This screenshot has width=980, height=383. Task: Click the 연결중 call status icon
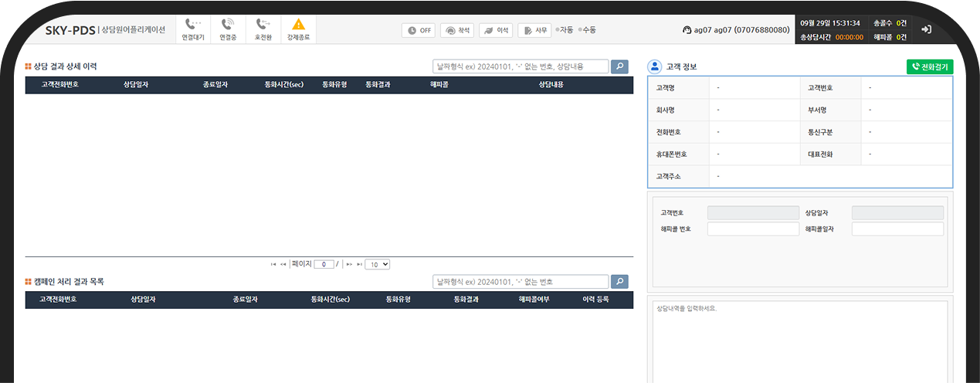(227, 25)
